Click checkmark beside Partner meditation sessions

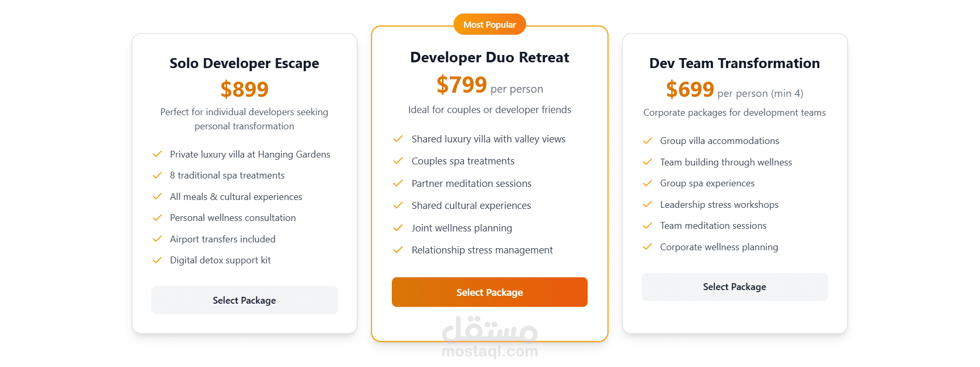[398, 184]
